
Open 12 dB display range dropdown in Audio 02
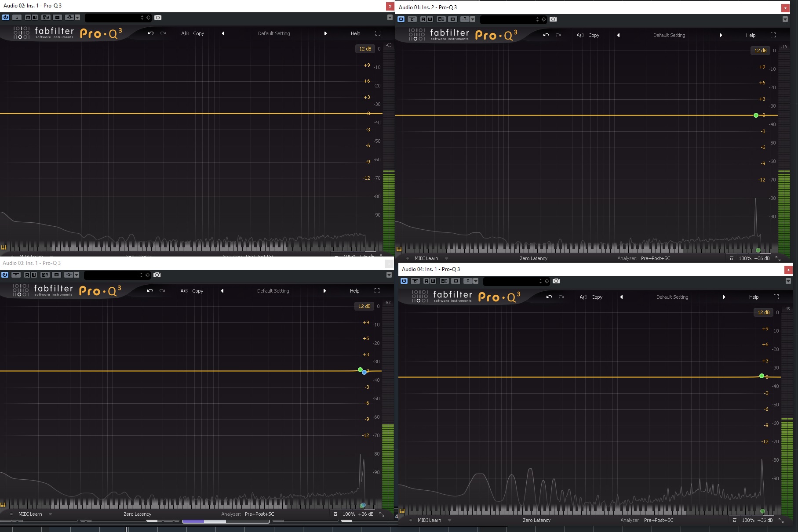365,49
